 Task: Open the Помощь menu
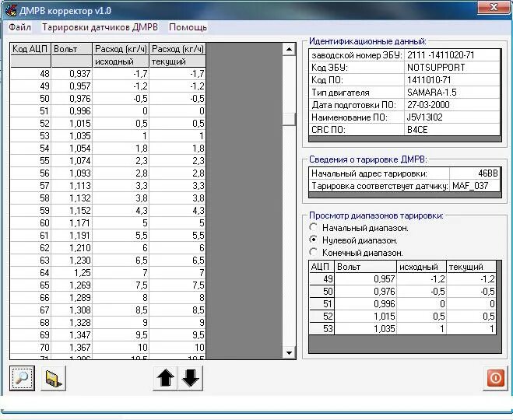click(x=188, y=27)
